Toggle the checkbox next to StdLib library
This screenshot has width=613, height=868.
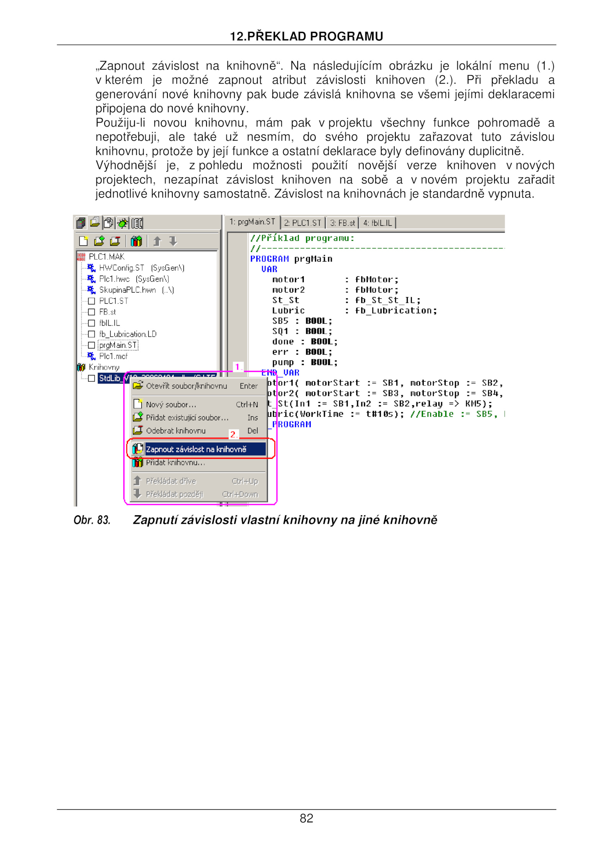point(91,378)
